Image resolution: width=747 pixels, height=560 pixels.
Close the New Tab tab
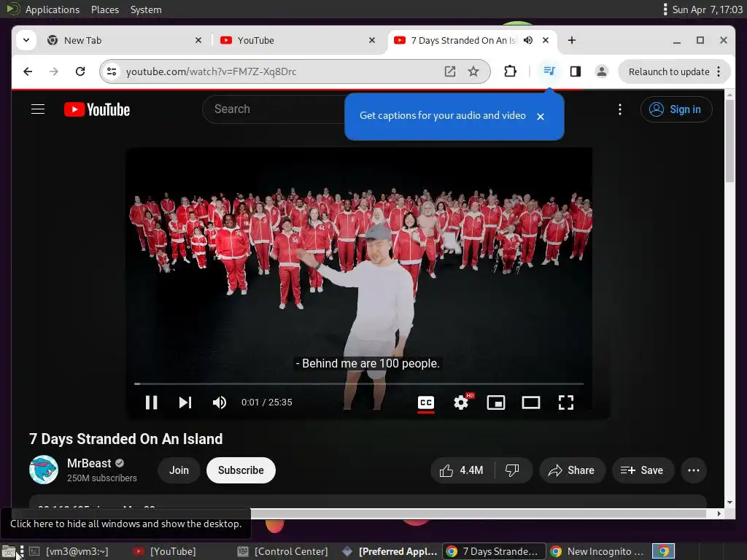(x=198, y=41)
